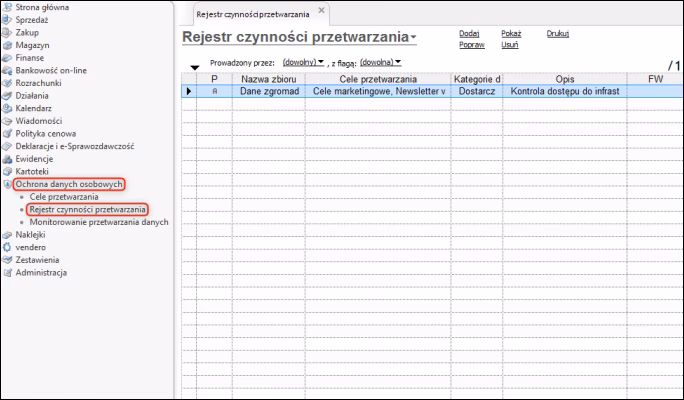Open the Finanse module
Image resolution: width=684 pixels, height=400 pixels.
[30, 58]
